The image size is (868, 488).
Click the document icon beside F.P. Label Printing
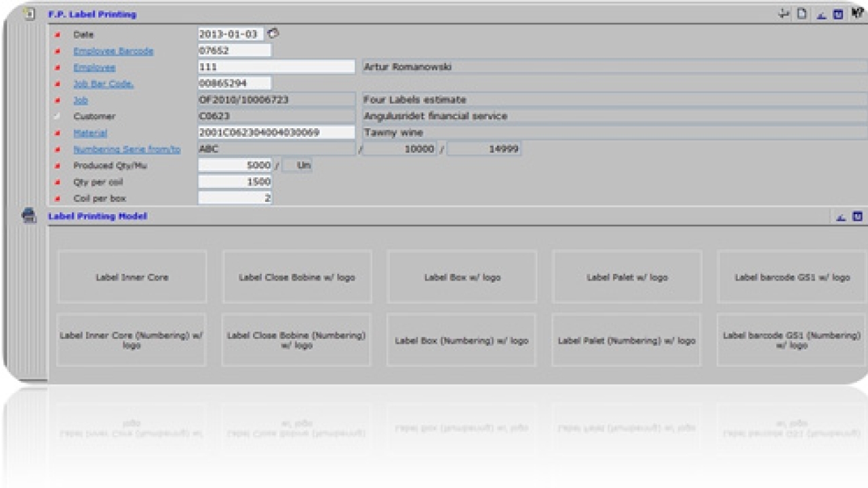(29, 13)
